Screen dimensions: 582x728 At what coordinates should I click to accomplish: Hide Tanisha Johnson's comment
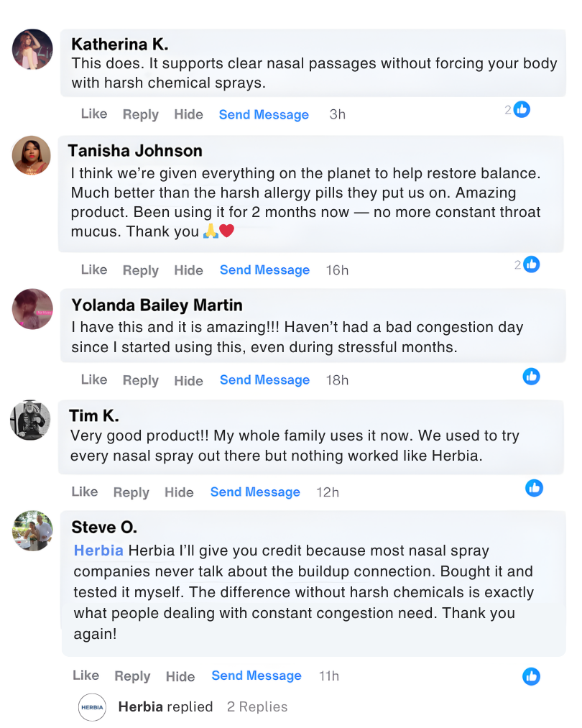pyautogui.click(x=188, y=270)
